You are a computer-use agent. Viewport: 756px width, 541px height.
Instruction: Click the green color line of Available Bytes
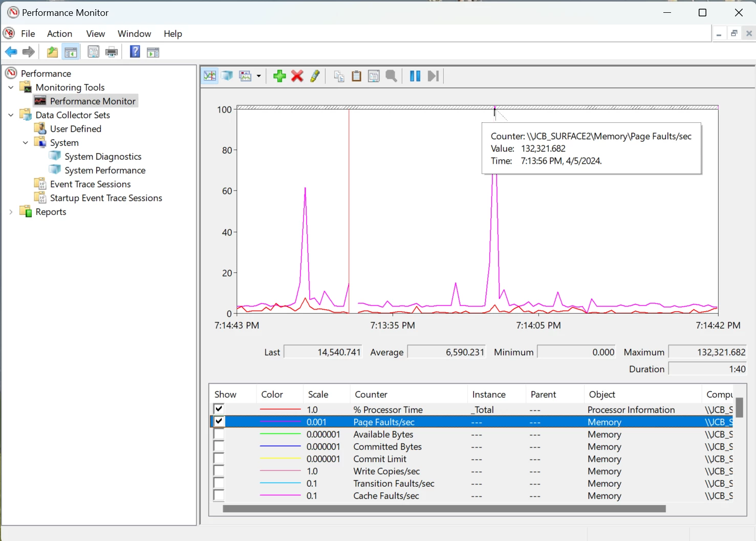pos(280,434)
